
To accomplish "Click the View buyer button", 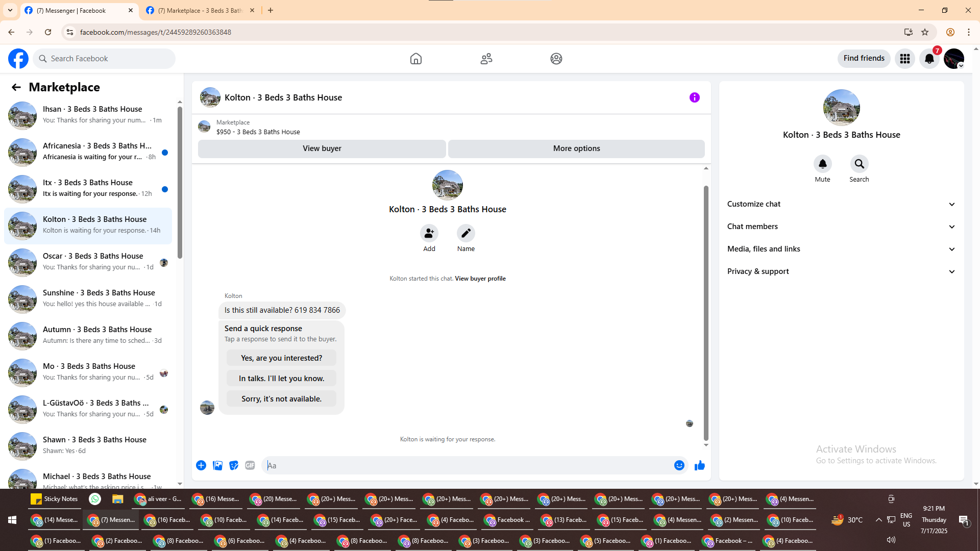I will tap(322, 148).
